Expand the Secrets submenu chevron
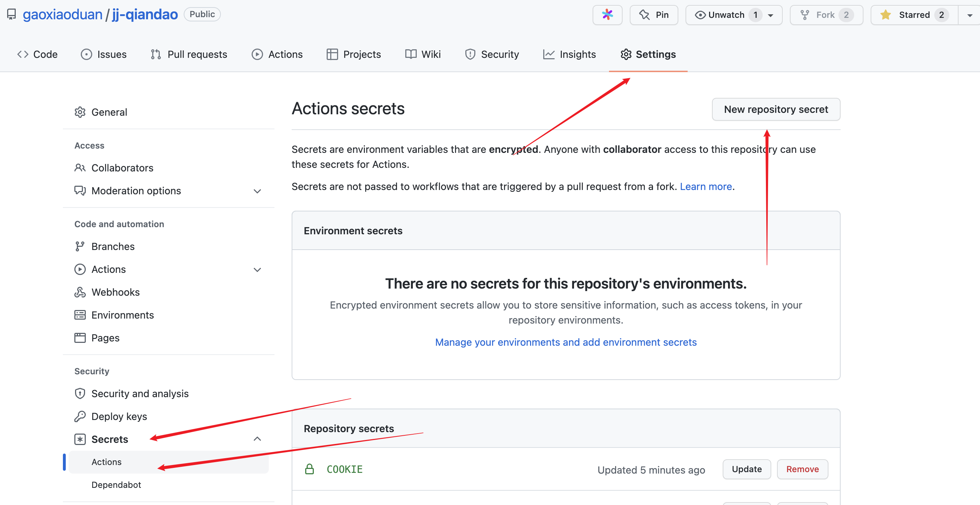This screenshot has width=980, height=505. click(258, 439)
